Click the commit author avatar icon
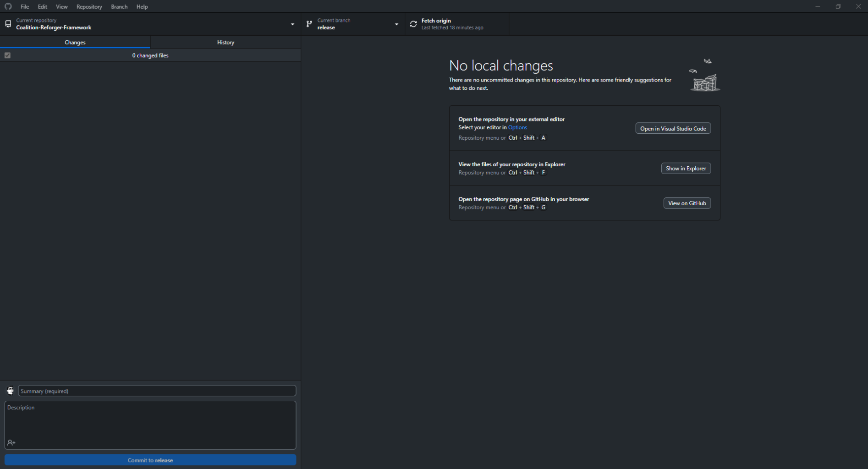The height and width of the screenshot is (469, 868). click(x=10, y=391)
